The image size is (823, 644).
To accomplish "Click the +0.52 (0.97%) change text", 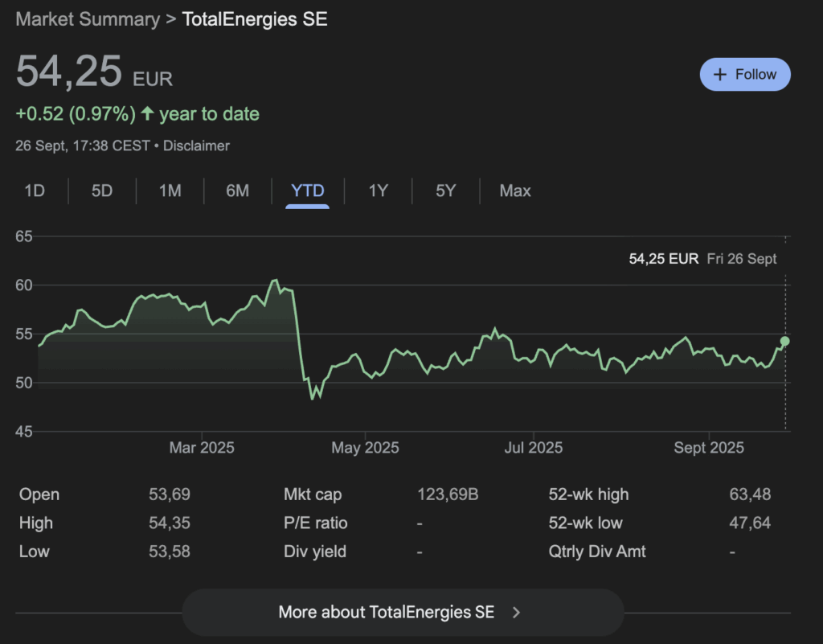I will click(76, 114).
